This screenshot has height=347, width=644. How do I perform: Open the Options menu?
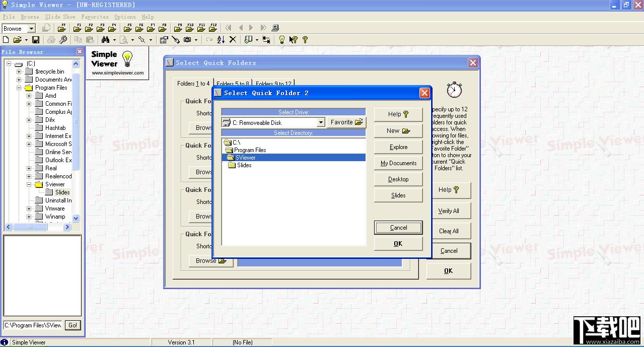(x=125, y=17)
